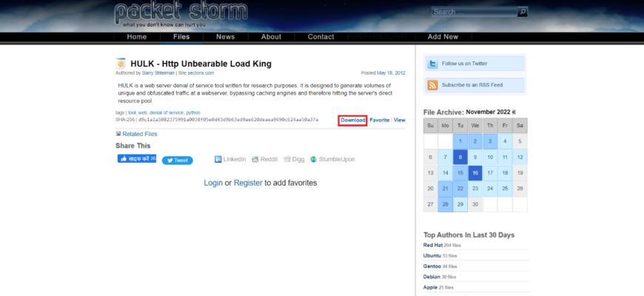Click the LinkedIn share icon
The height and width of the screenshot is (296, 644).
218,159
